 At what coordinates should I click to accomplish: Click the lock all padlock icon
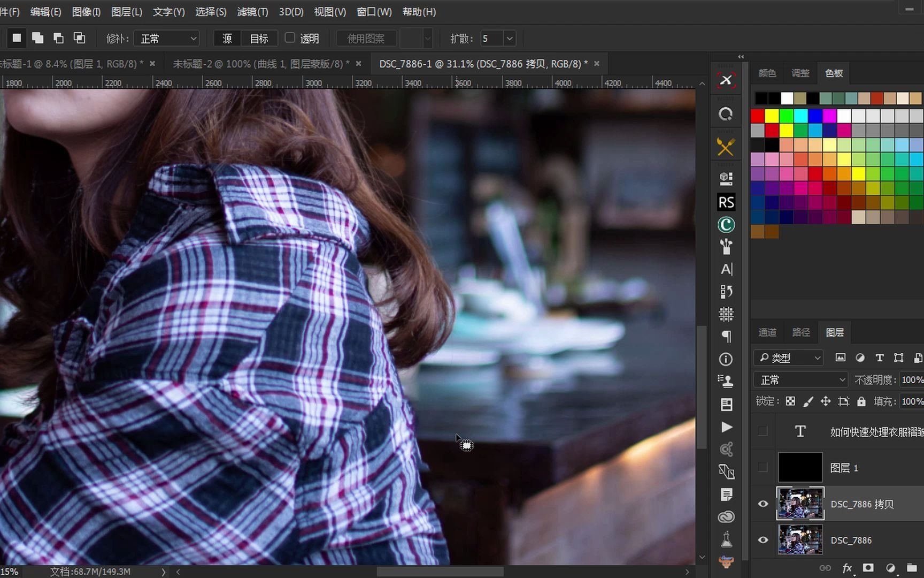(861, 401)
